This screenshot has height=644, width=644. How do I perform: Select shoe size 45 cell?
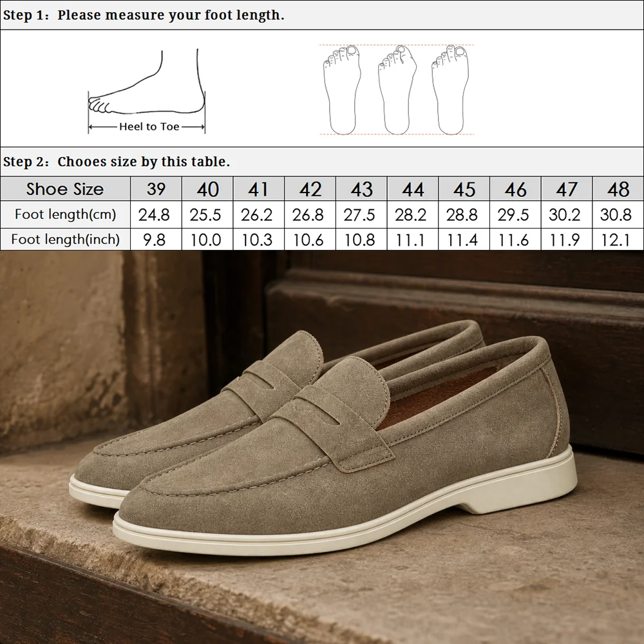coord(464,189)
